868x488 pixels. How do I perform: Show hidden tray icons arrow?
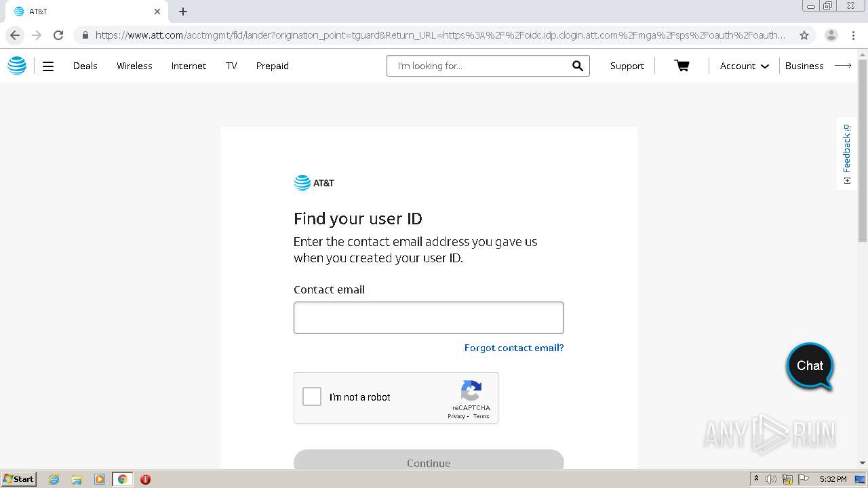point(756,479)
